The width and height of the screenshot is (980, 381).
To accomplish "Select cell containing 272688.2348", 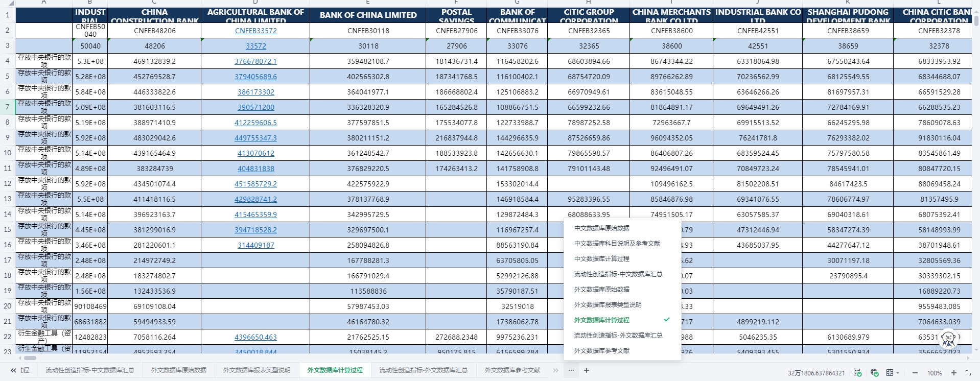I will (x=456, y=337).
